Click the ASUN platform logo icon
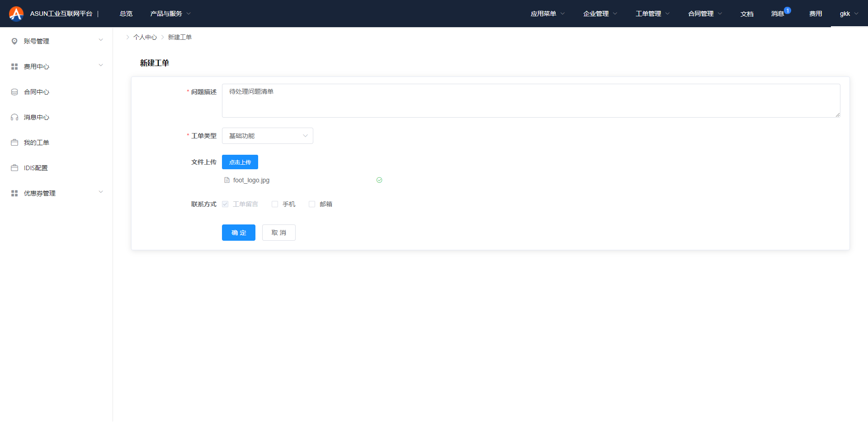868x424 pixels. (x=16, y=14)
